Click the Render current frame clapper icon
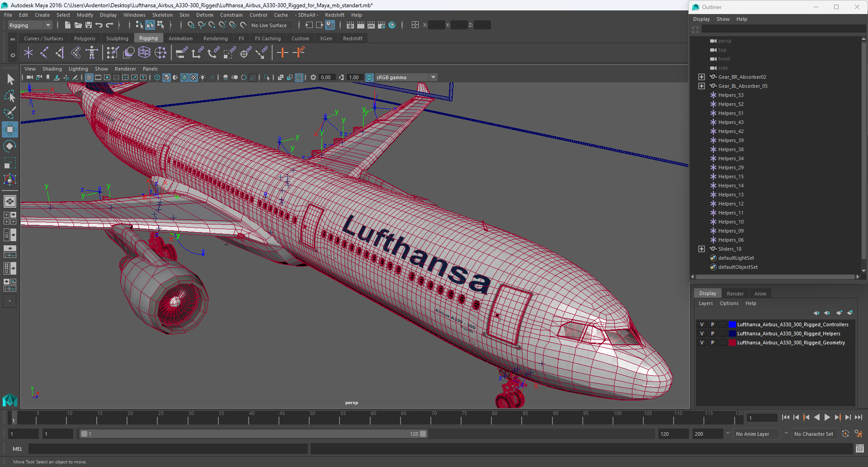The height and width of the screenshot is (467, 868). [361, 25]
